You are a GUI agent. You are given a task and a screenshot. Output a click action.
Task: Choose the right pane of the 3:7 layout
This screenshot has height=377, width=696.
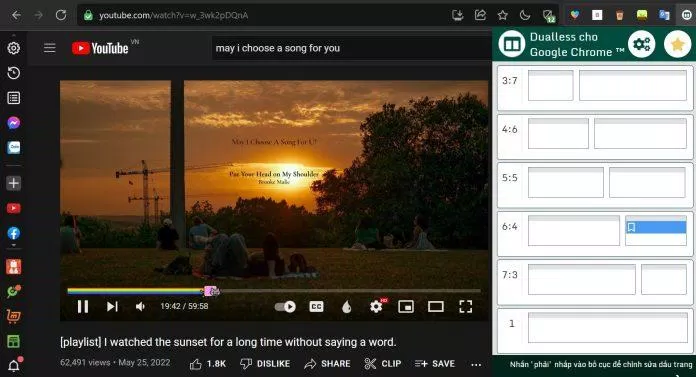click(x=633, y=85)
